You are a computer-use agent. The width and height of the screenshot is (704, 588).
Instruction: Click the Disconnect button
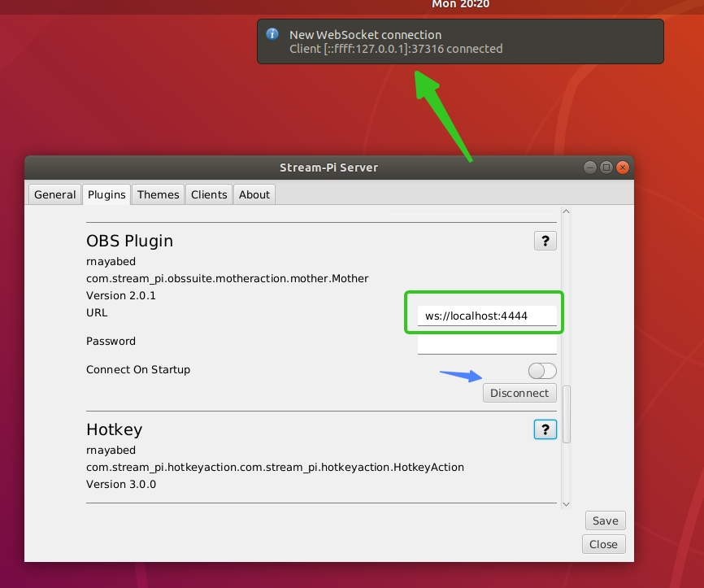pos(519,393)
